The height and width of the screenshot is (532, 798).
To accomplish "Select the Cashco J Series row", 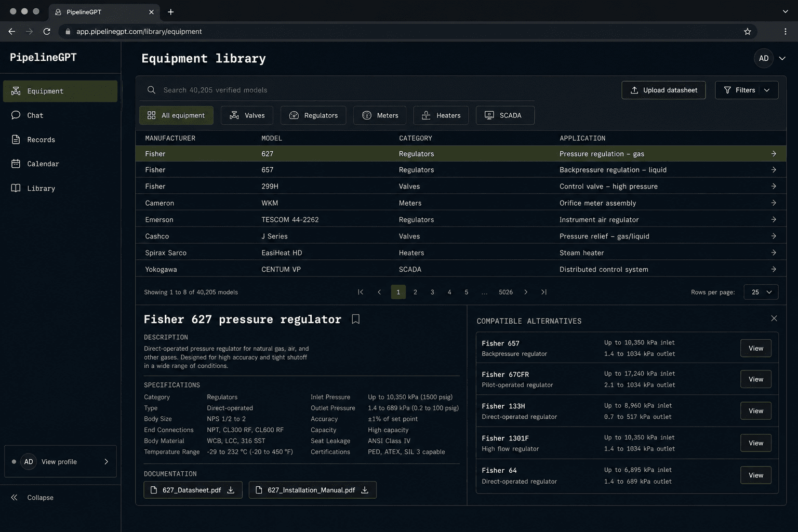I will (461, 236).
